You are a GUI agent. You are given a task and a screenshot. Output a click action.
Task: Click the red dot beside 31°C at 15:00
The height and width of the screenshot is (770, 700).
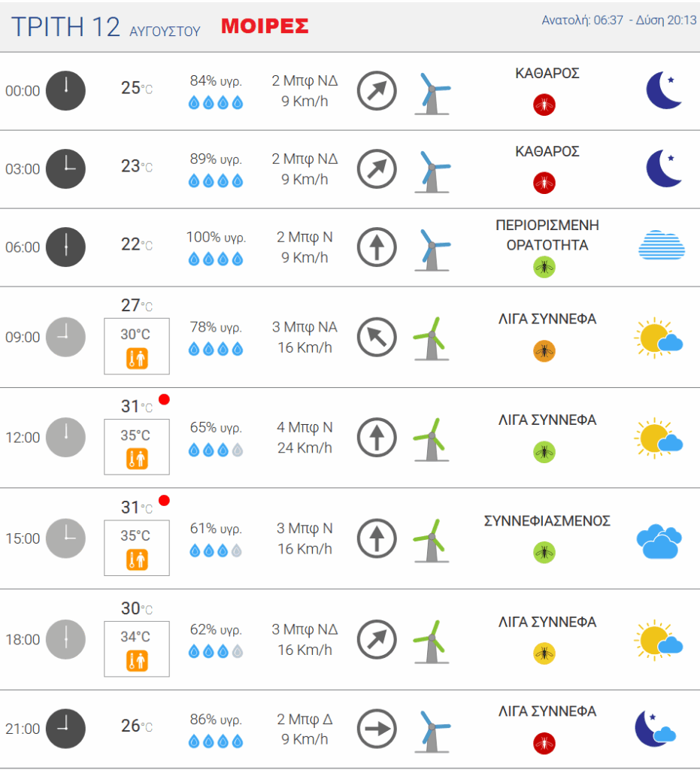[165, 500]
